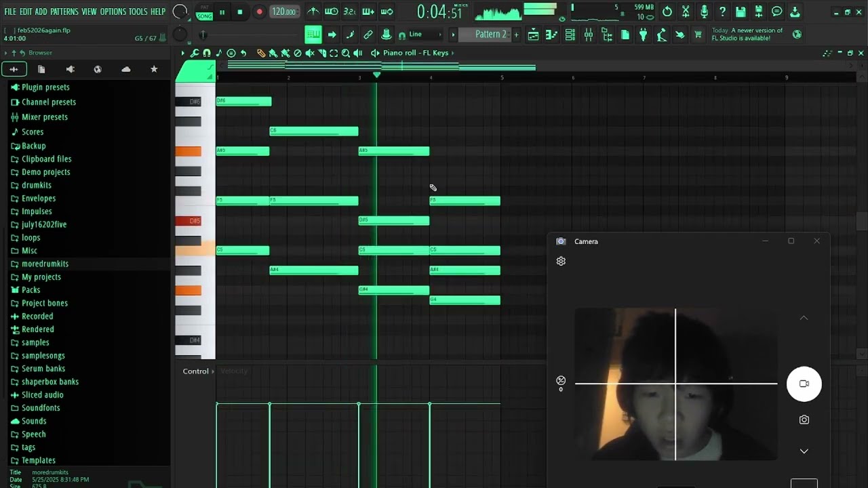Select the mute tool in piano roll
Viewport: 868px width, 488px height.
310,53
